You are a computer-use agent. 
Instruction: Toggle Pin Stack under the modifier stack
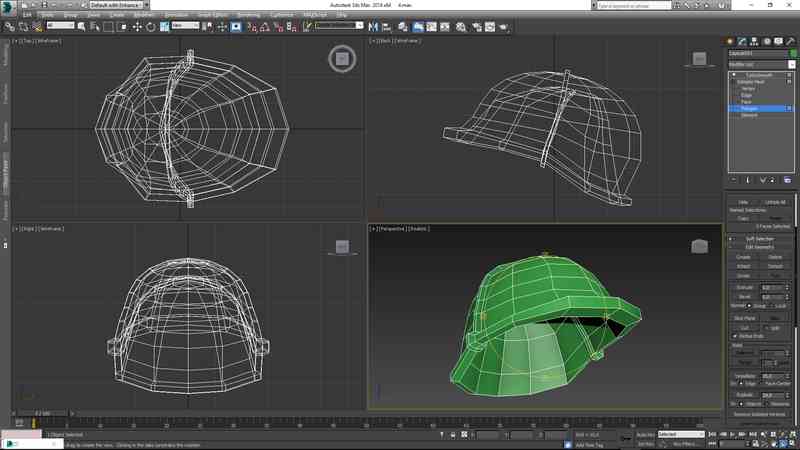coord(734,180)
